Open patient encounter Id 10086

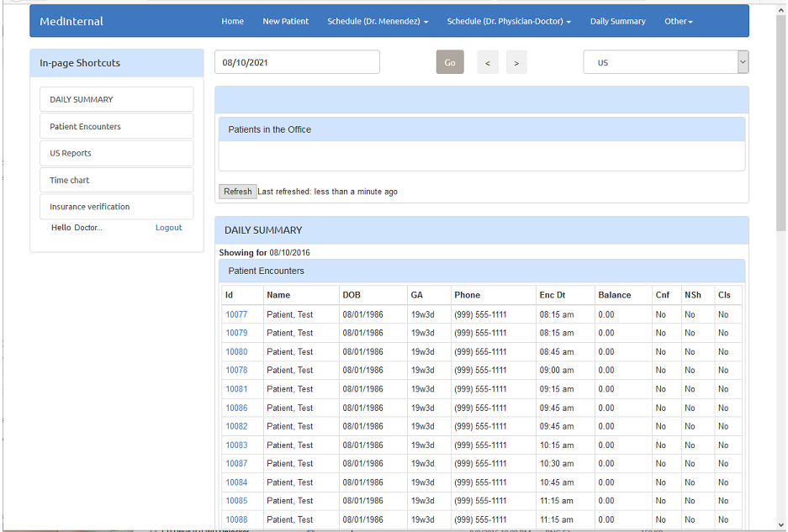236,408
